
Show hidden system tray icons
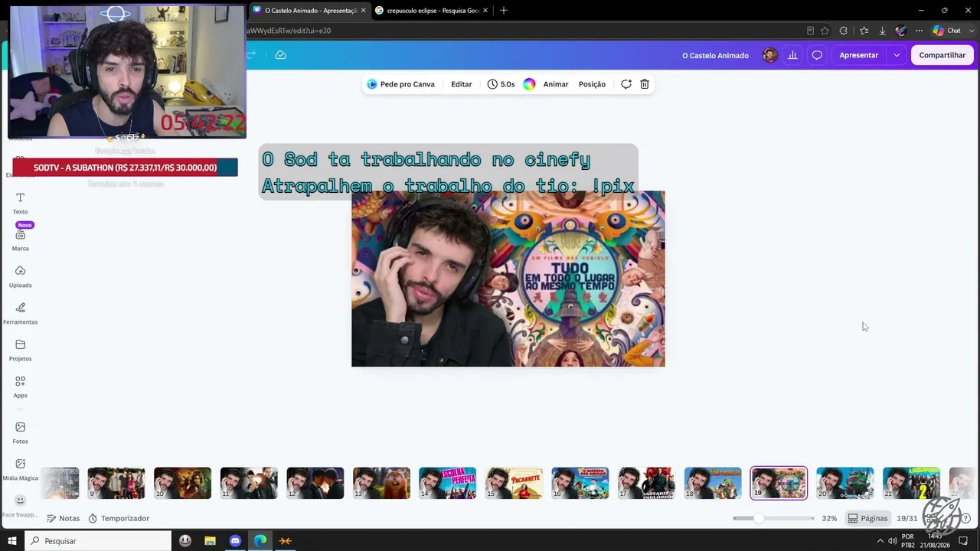[x=880, y=541]
